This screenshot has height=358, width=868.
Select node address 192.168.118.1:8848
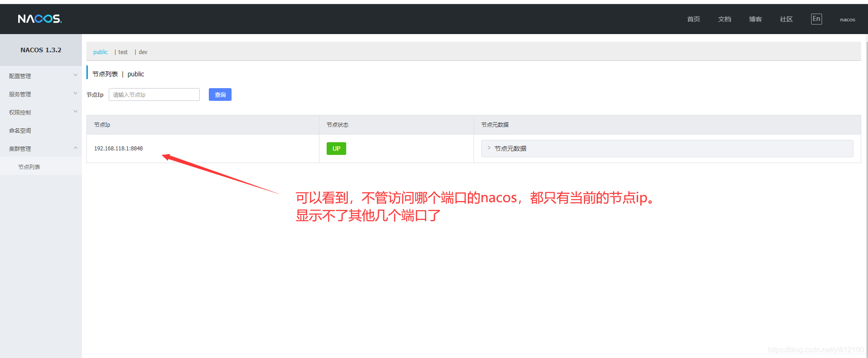click(x=118, y=149)
